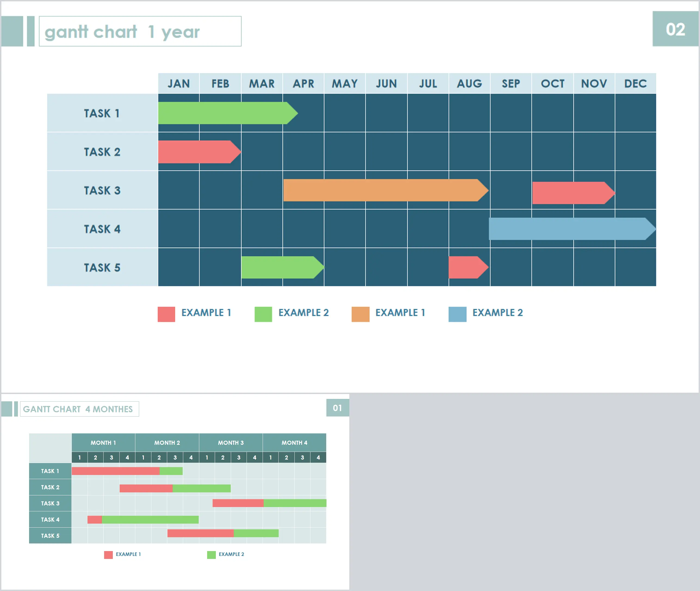Click the JUL column header
Screen dimensions: 700x591
[x=428, y=83]
